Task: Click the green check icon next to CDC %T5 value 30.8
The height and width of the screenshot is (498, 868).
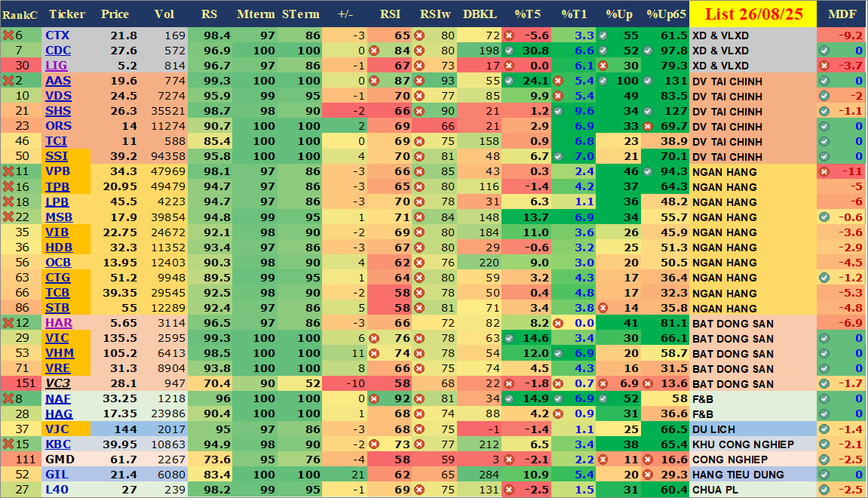Action: [x=509, y=51]
